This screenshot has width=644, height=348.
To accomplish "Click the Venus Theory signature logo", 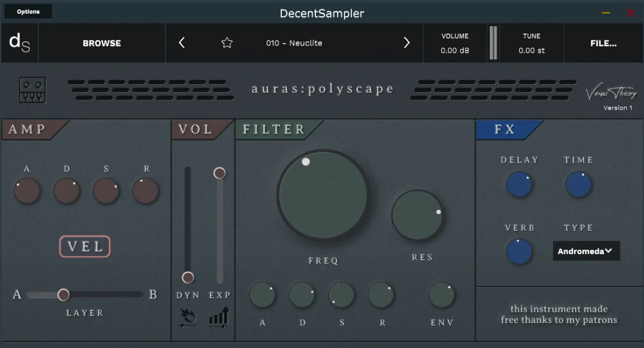I will pos(611,93).
